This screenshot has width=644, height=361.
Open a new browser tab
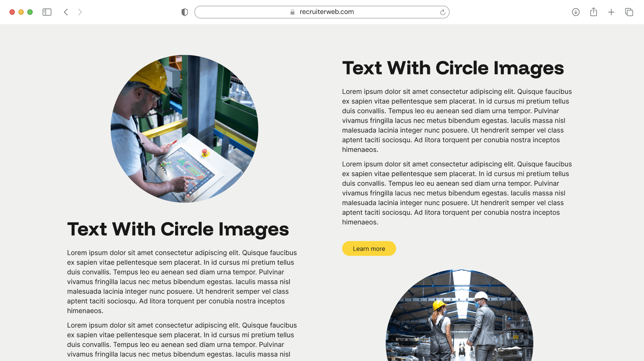[611, 12]
